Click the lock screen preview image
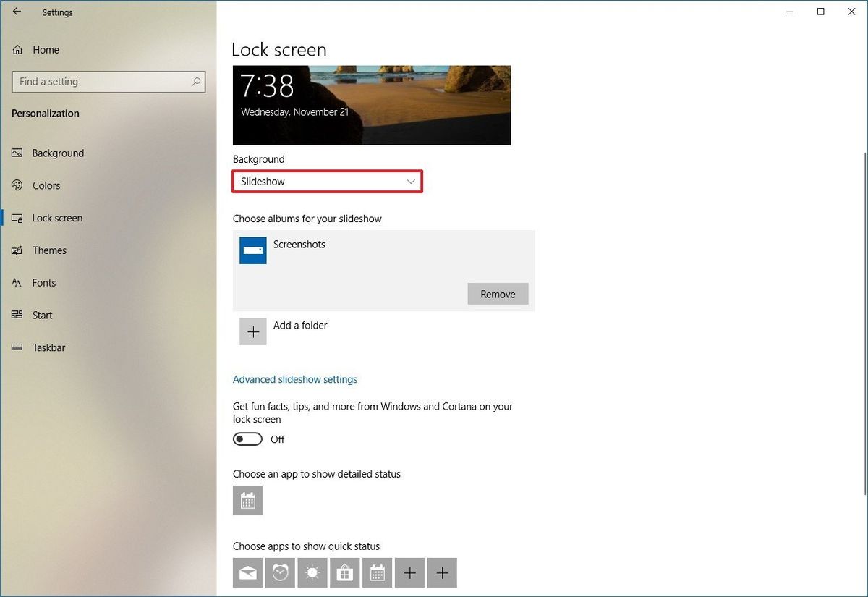The image size is (868, 597). 371,105
